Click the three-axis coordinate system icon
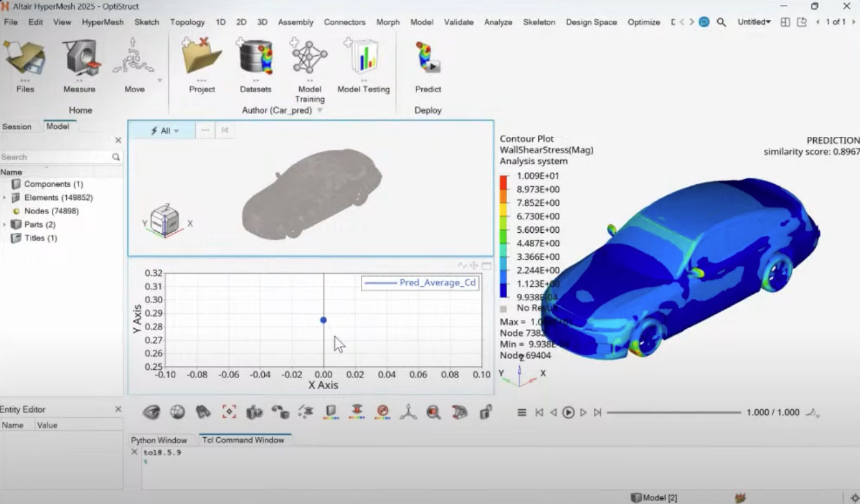This screenshot has height=504, width=860. (408, 412)
